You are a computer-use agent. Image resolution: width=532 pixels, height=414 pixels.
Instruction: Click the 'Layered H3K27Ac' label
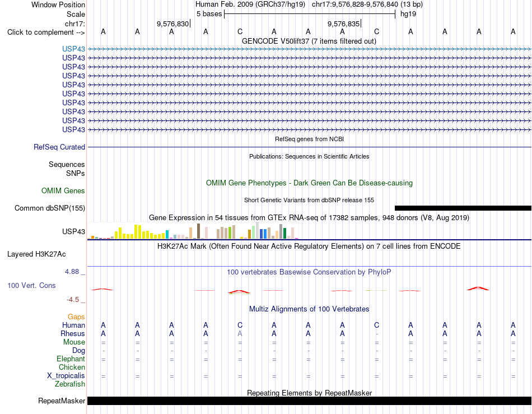point(36,254)
